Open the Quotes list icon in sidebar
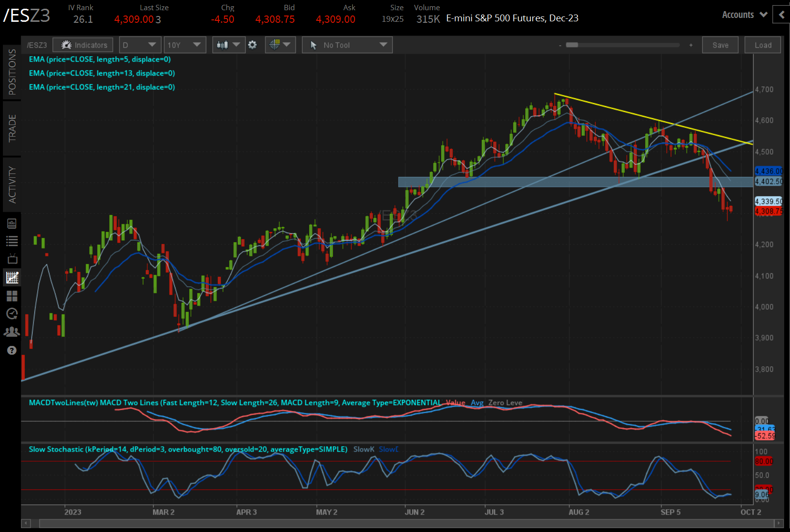The image size is (790, 532). [12, 241]
